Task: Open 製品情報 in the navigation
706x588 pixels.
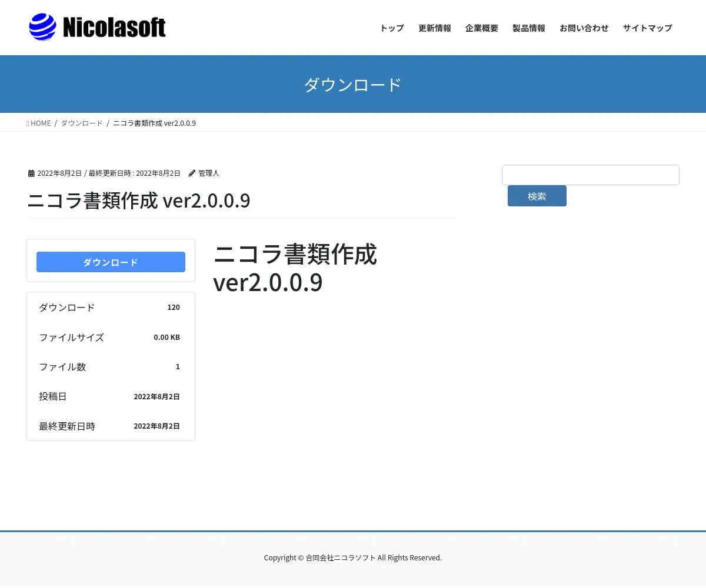Action: coord(529,28)
